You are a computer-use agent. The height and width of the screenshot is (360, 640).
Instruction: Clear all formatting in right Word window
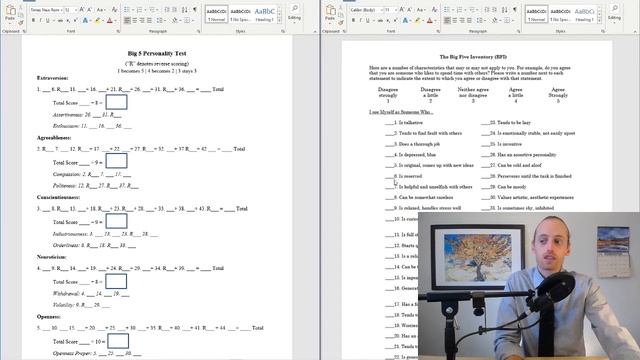pos(434,9)
